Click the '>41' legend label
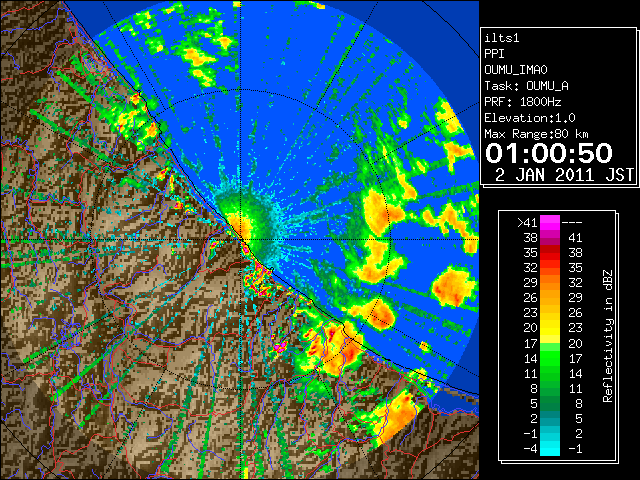The width and height of the screenshot is (640, 480). [x=527, y=223]
